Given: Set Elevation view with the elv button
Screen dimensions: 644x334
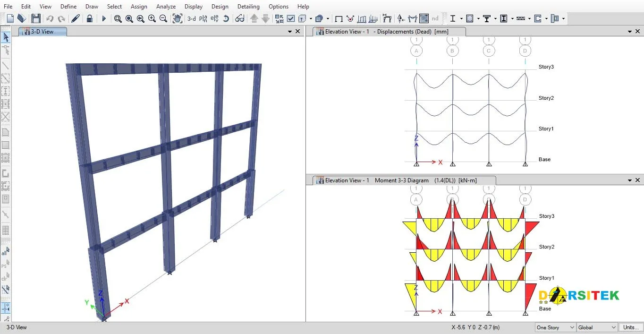Looking at the screenshot, I should click(214, 18).
